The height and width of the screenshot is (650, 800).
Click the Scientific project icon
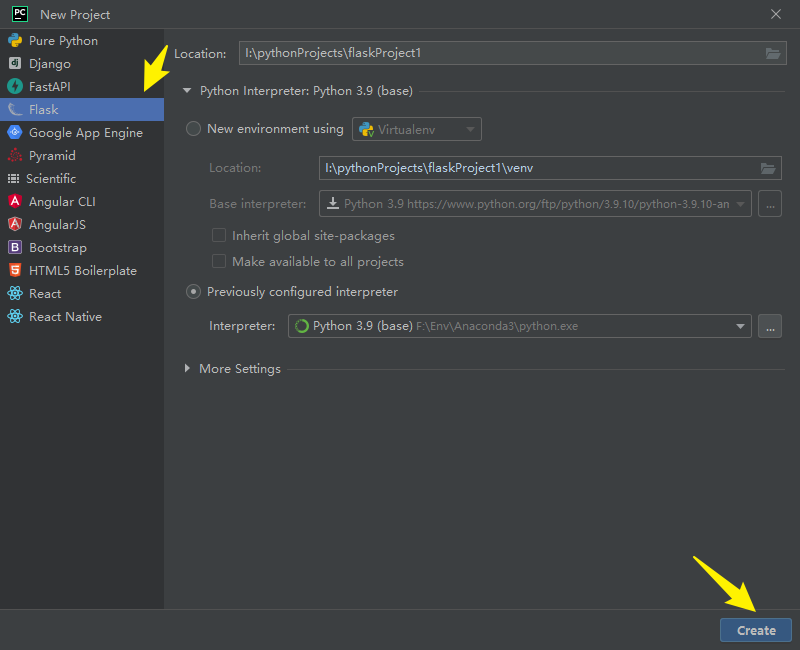[x=13, y=179]
